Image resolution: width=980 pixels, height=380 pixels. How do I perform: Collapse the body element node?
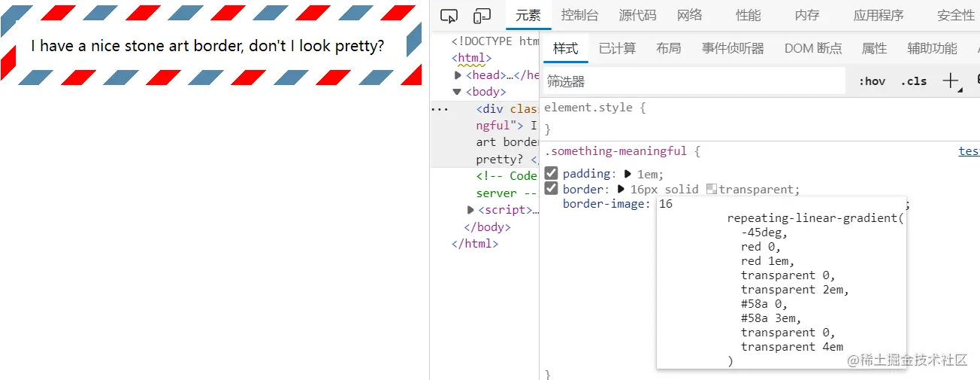pos(457,92)
